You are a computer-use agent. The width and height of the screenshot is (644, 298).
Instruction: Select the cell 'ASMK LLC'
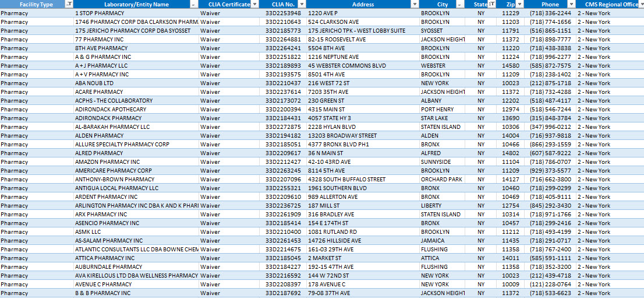(x=136, y=232)
